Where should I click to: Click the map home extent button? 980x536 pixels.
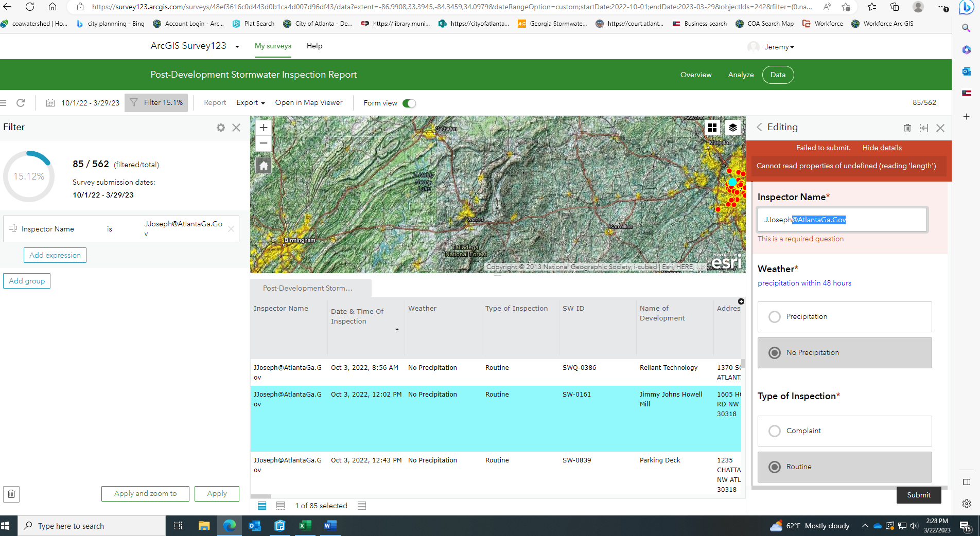263,165
